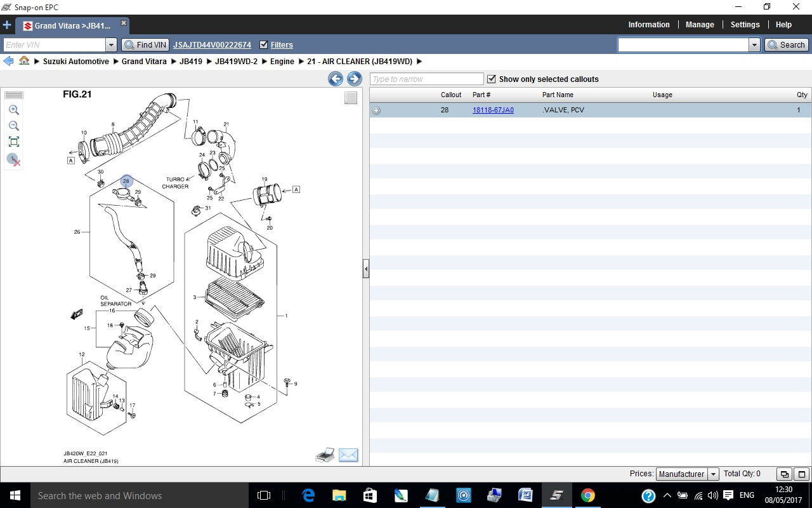Click callout 19 on the diagram

pos(265,179)
